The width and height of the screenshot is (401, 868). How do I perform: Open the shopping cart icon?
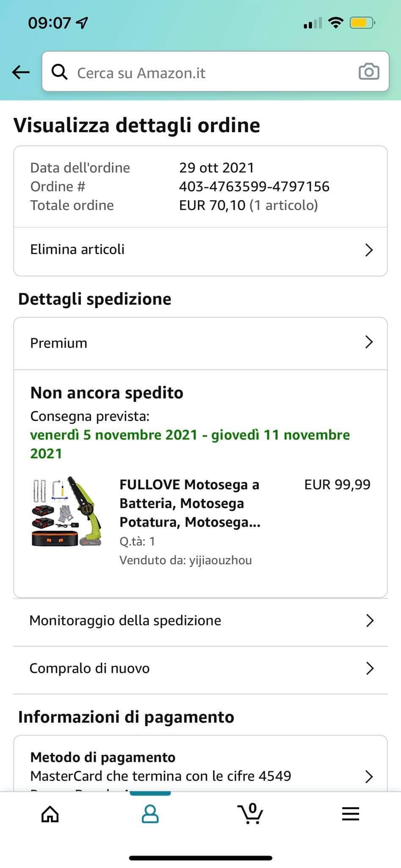click(250, 813)
